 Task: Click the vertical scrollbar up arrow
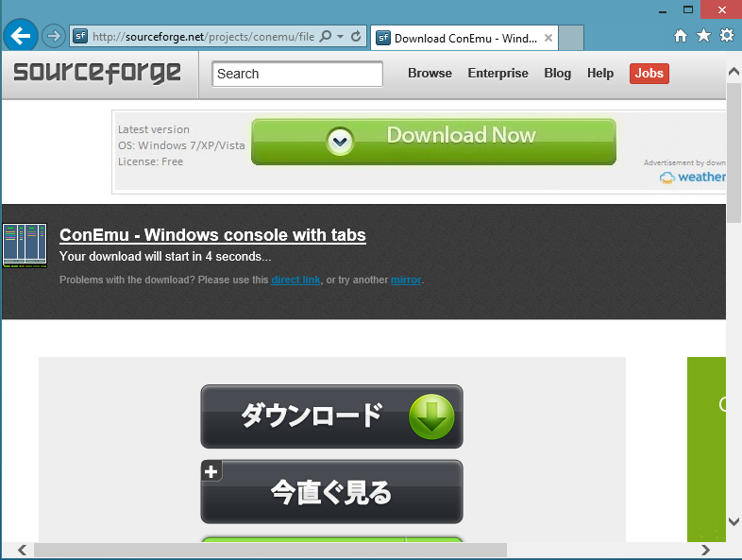(x=734, y=72)
